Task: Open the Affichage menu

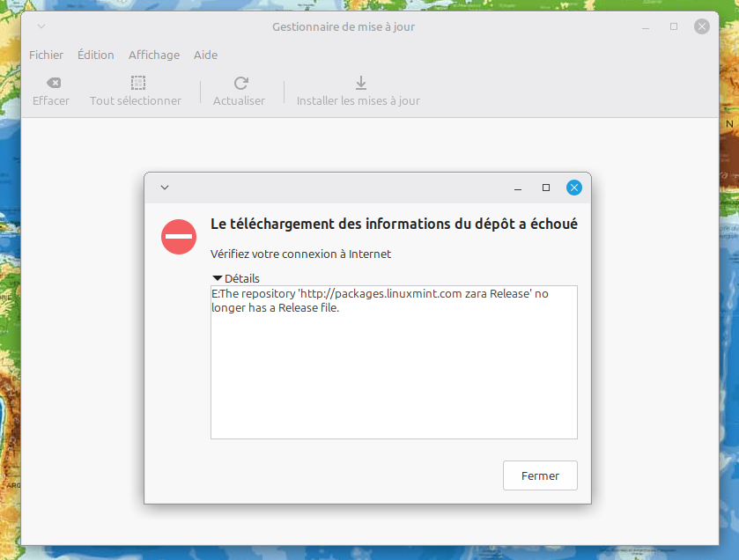Action: (153, 55)
